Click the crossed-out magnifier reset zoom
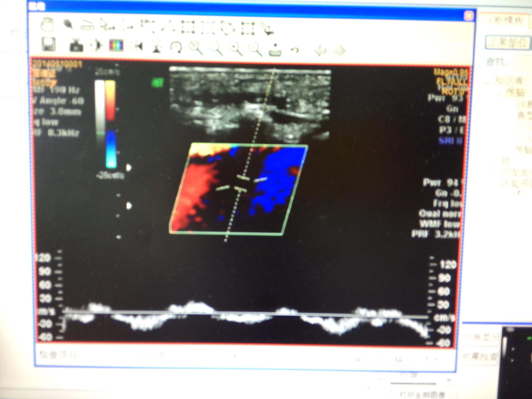This screenshot has height=399, width=532. [196, 48]
